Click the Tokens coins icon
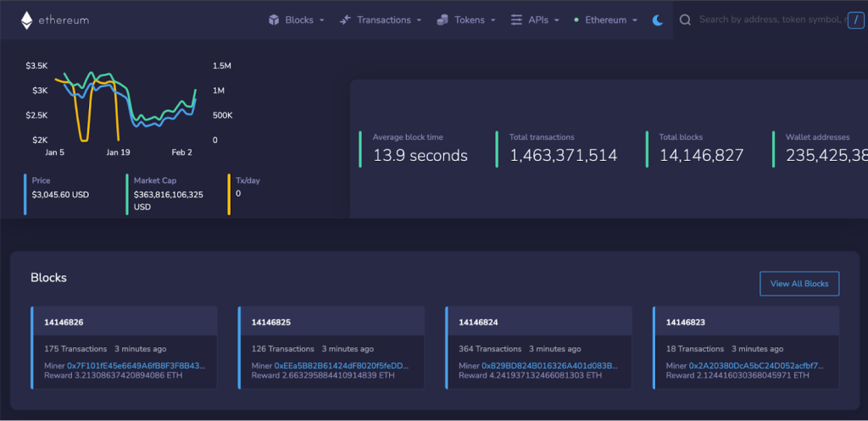The width and height of the screenshot is (868, 421). [x=442, y=19]
